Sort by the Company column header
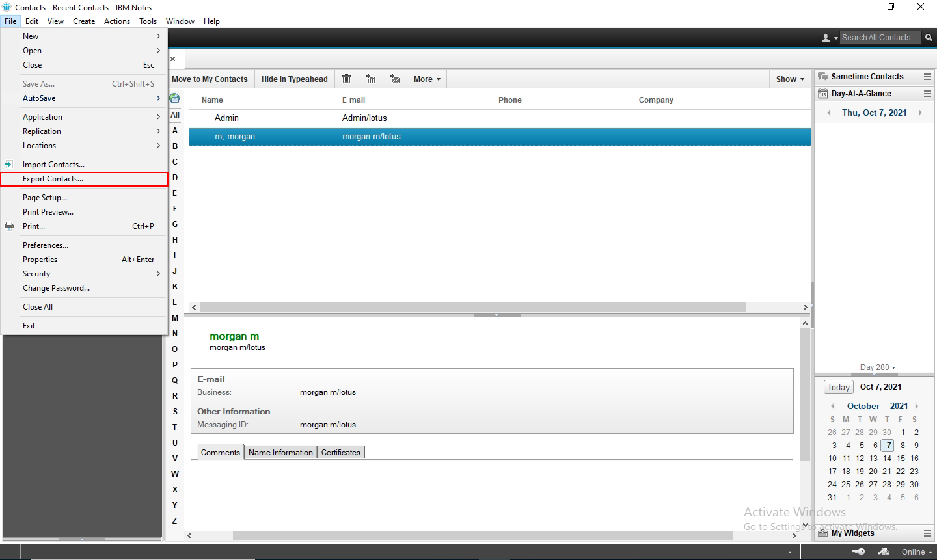This screenshot has width=937, height=560. pyautogui.click(x=656, y=100)
